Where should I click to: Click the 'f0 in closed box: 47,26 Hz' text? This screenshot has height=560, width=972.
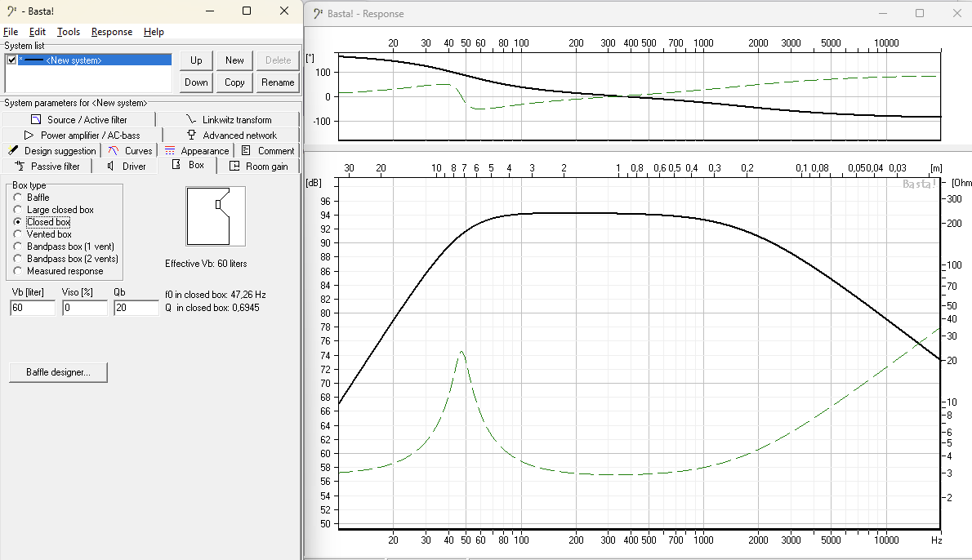tap(215, 294)
